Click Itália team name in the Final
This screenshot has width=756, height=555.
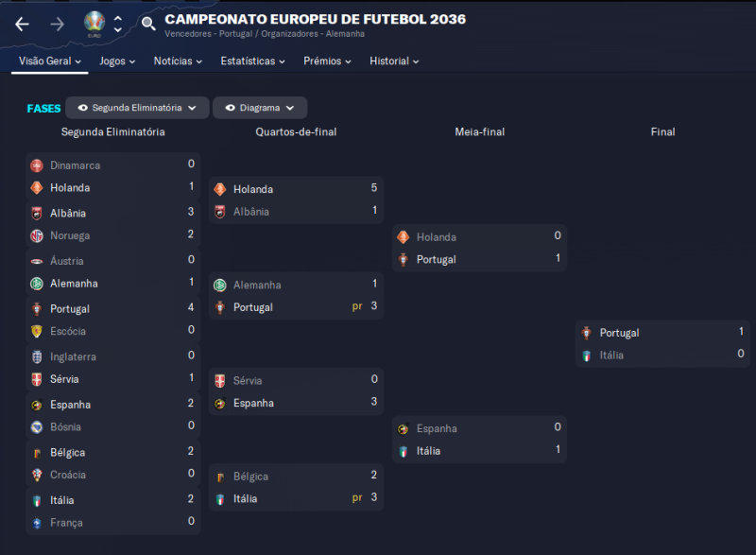coord(611,356)
